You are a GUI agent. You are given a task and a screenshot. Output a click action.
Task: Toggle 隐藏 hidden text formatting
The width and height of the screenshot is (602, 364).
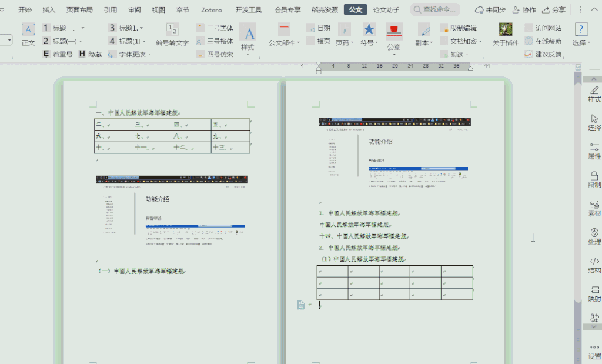pyautogui.click(x=90, y=54)
